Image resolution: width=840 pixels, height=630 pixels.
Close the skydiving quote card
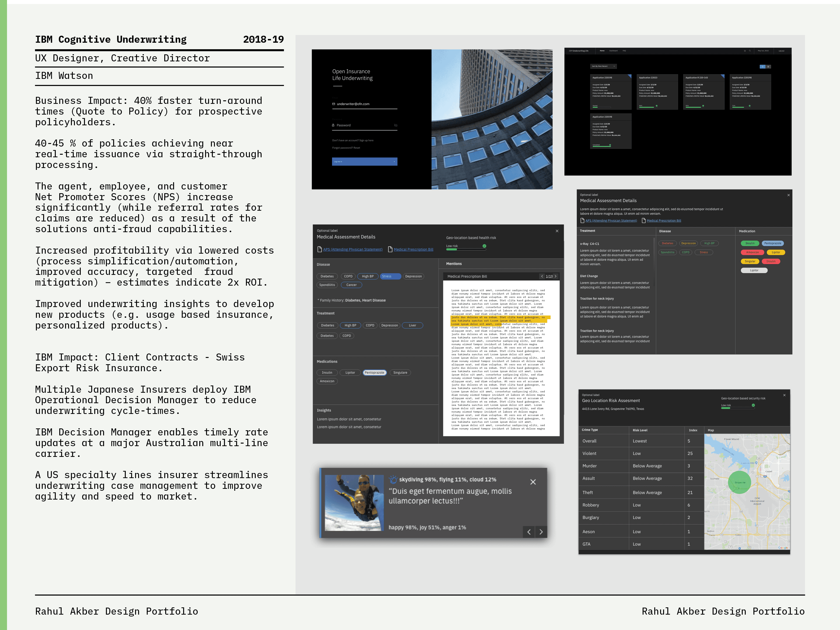pos(533,482)
